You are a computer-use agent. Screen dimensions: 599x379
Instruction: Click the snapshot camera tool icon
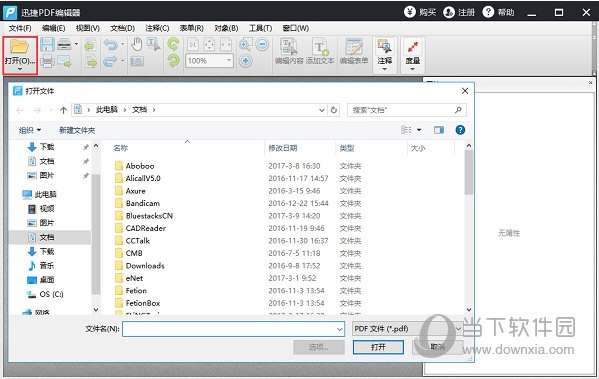[137, 61]
